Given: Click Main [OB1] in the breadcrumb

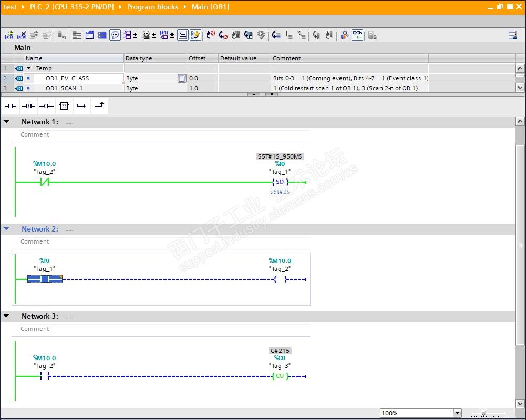Looking at the screenshot, I should (x=210, y=7).
